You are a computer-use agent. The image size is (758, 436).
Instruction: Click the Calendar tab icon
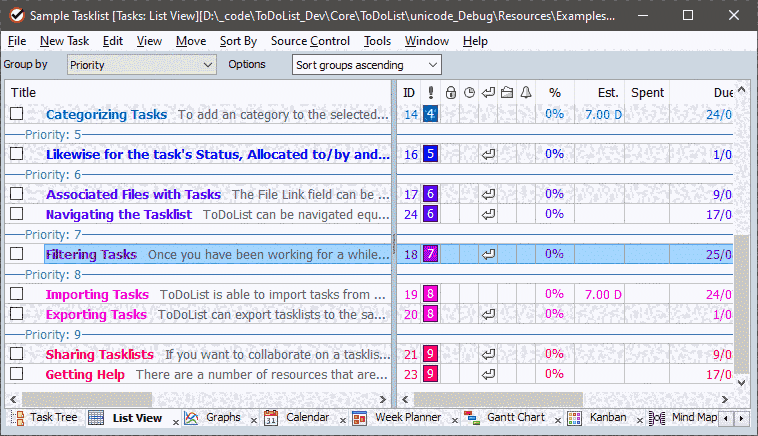pos(271,418)
